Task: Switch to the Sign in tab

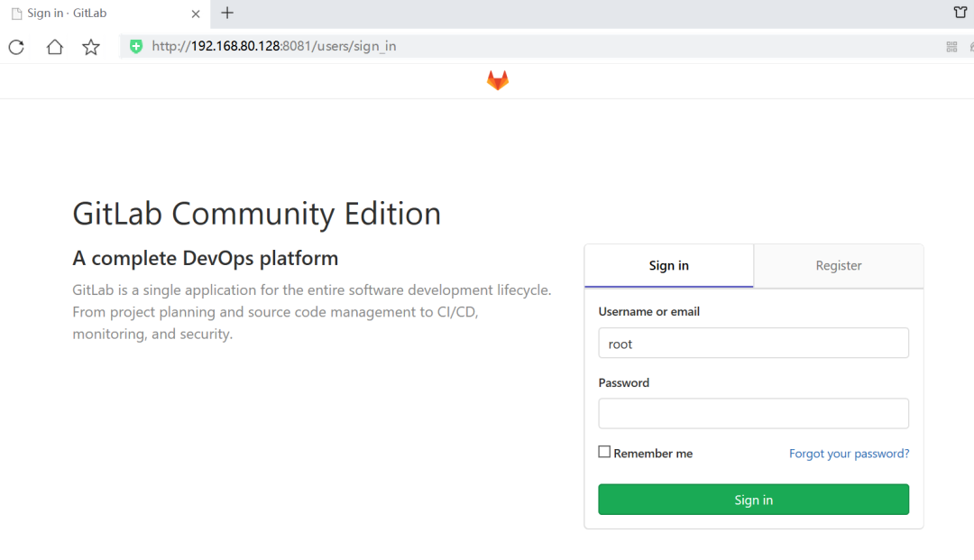Action: tap(669, 266)
